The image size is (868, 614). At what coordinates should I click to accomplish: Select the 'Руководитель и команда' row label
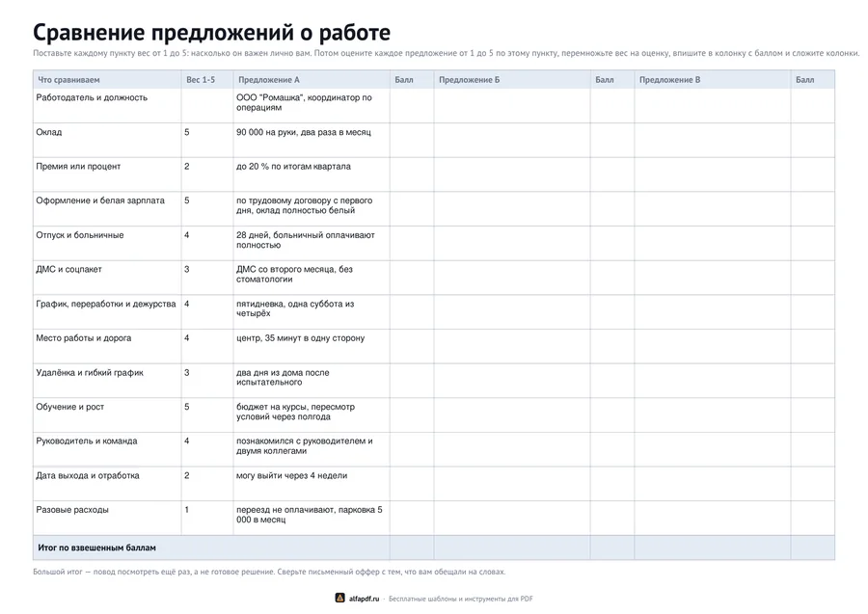click(87, 441)
